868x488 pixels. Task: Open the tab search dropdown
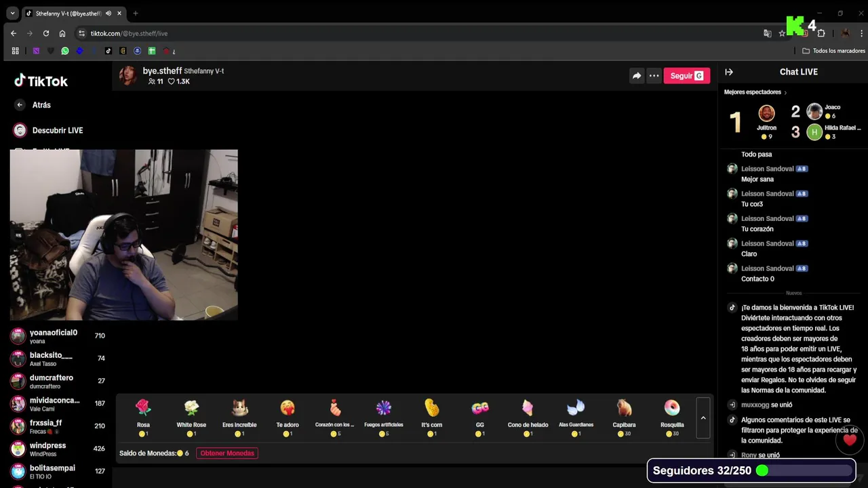coord(12,13)
